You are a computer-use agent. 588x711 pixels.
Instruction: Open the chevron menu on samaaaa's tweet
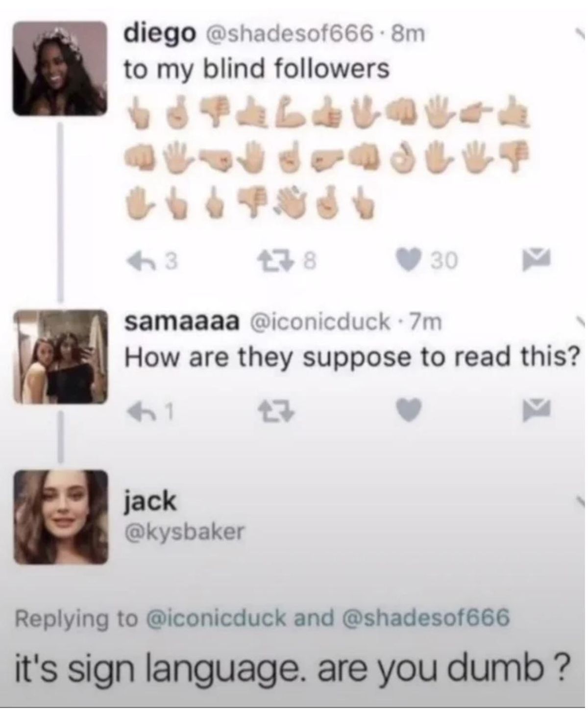(580, 321)
